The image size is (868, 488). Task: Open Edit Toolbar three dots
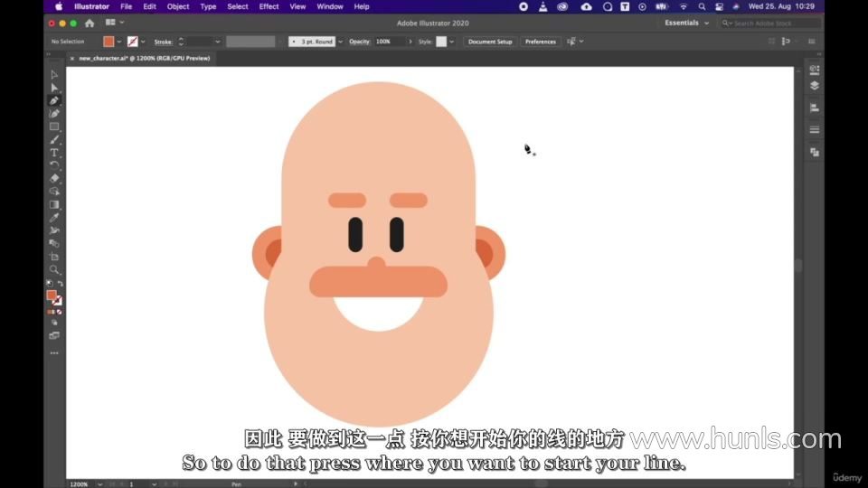tap(54, 353)
